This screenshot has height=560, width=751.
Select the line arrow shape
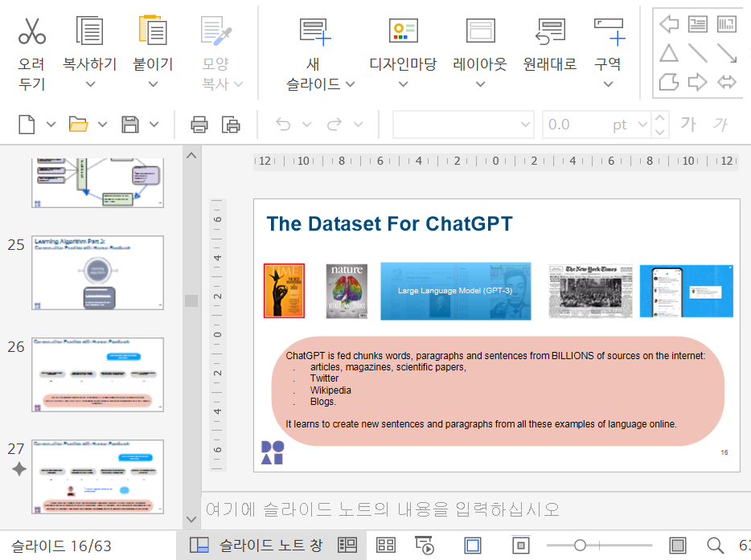coord(727,53)
